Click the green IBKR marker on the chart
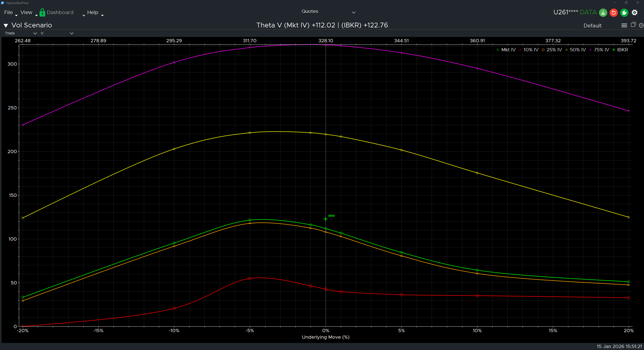The width and height of the screenshot is (644, 350). (x=325, y=219)
